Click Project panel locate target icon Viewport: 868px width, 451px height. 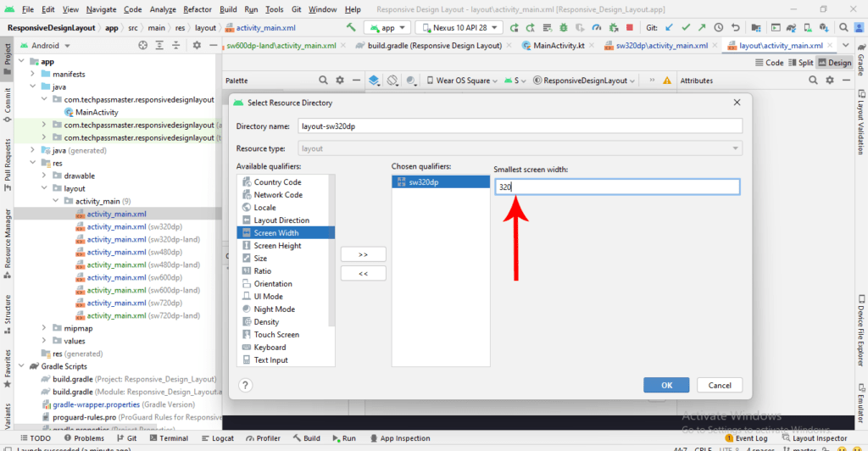[x=142, y=46]
